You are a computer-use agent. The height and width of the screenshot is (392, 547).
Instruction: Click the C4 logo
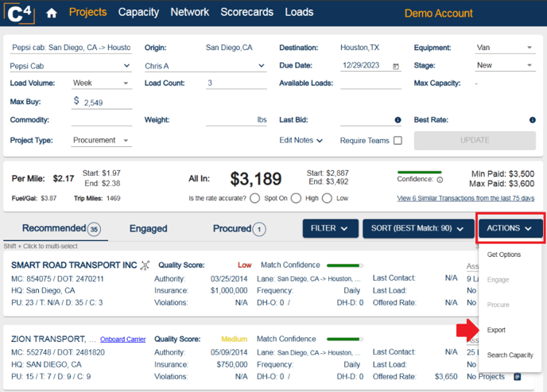[19, 12]
